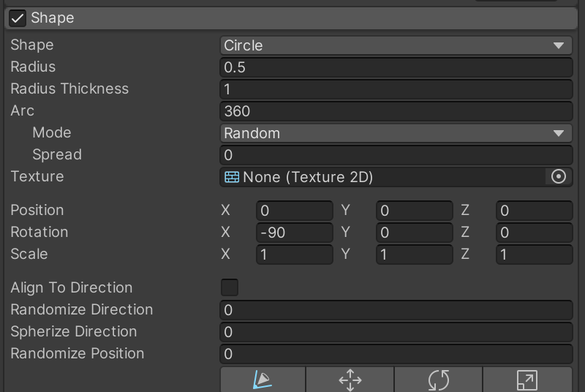Screen dimensions: 585x392
Task: Click the Rotation X field showing -90
Action: pos(295,233)
